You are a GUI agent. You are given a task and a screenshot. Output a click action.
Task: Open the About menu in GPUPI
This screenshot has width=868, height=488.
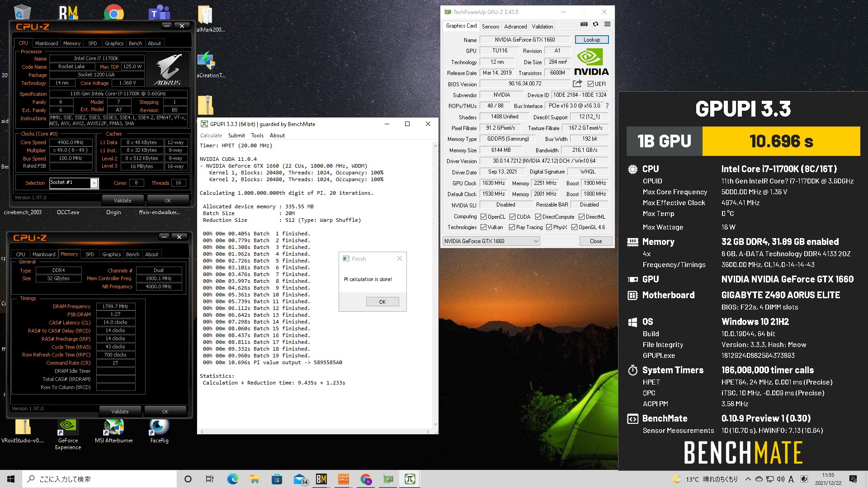[x=277, y=136]
